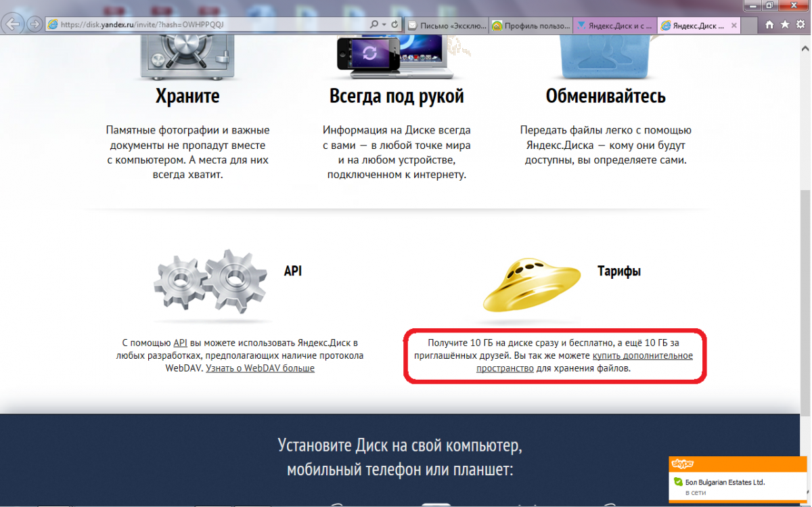This screenshot has height=507, width=812.
Task: Click the "Храните" heading
Action: point(187,96)
